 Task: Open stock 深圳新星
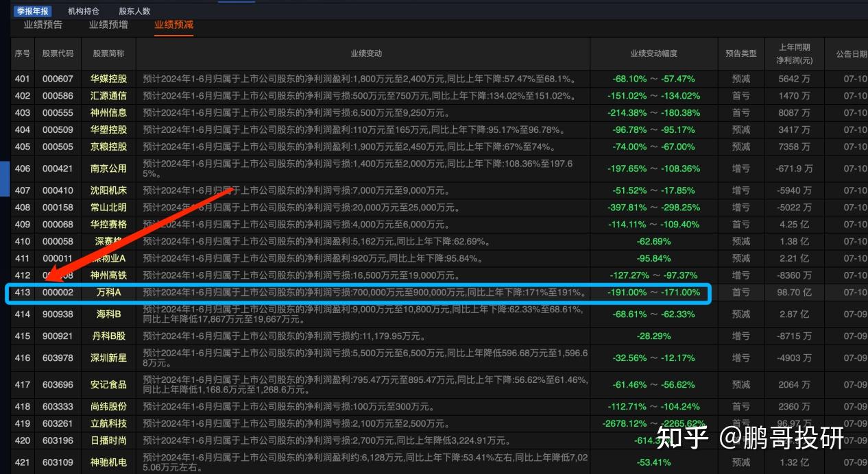108,358
